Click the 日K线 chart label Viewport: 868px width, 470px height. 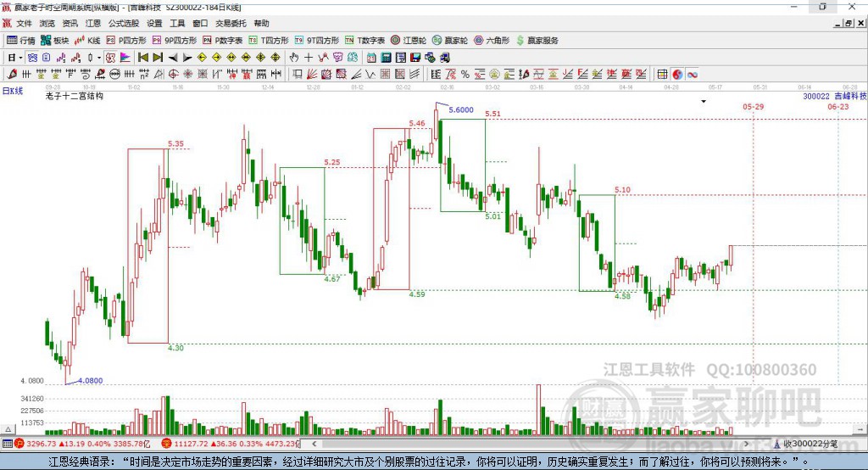(x=12, y=91)
